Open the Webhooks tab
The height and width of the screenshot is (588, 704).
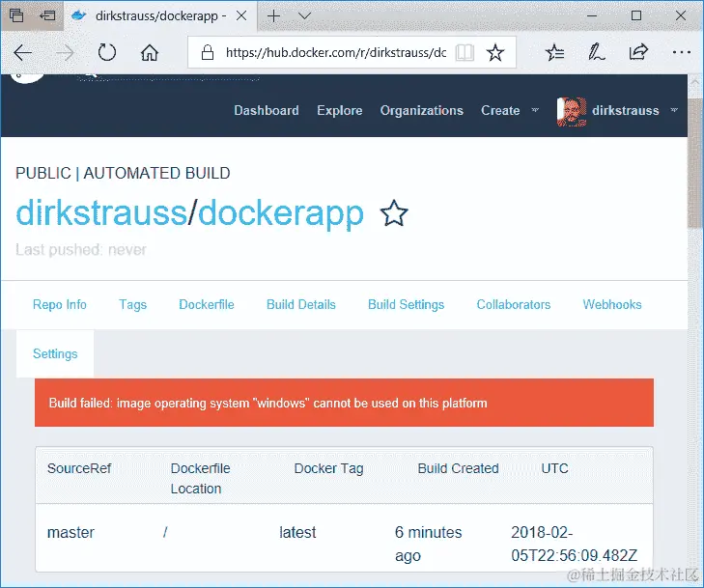612,305
